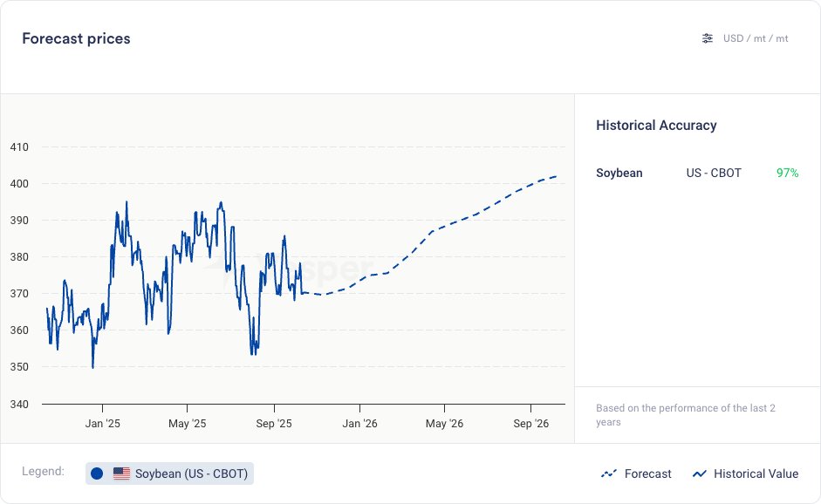Toggle the Historical Value series label
The width and height of the screenshot is (821, 504).
coord(756,473)
